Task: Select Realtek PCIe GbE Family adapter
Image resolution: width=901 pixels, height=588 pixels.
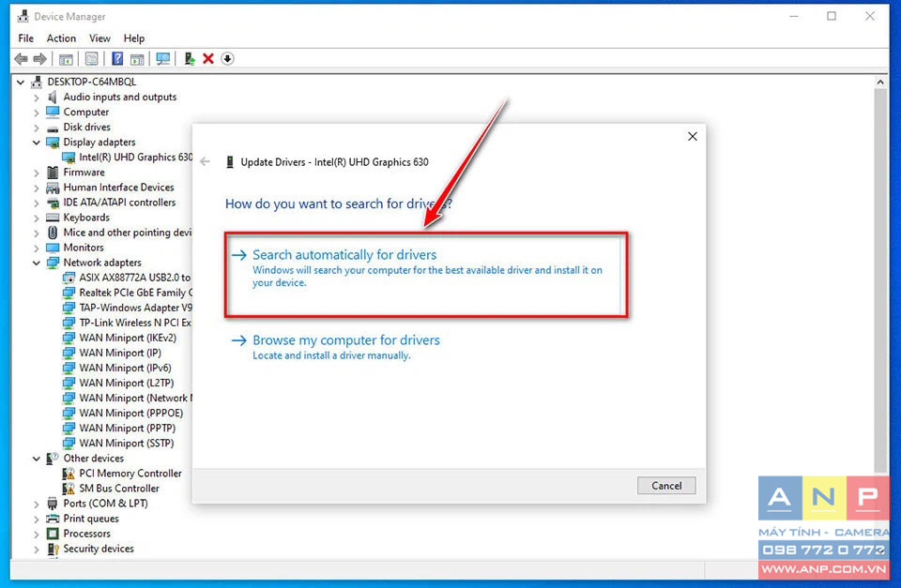Action: (135, 293)
